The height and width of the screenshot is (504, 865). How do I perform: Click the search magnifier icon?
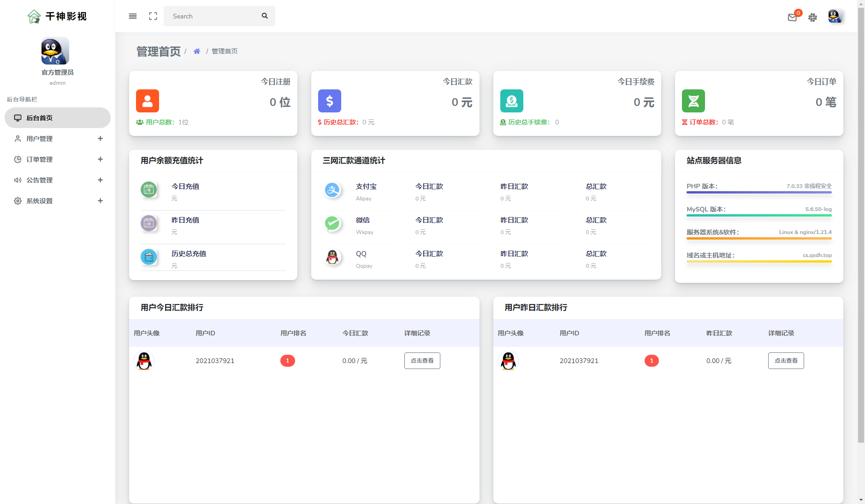265,16
